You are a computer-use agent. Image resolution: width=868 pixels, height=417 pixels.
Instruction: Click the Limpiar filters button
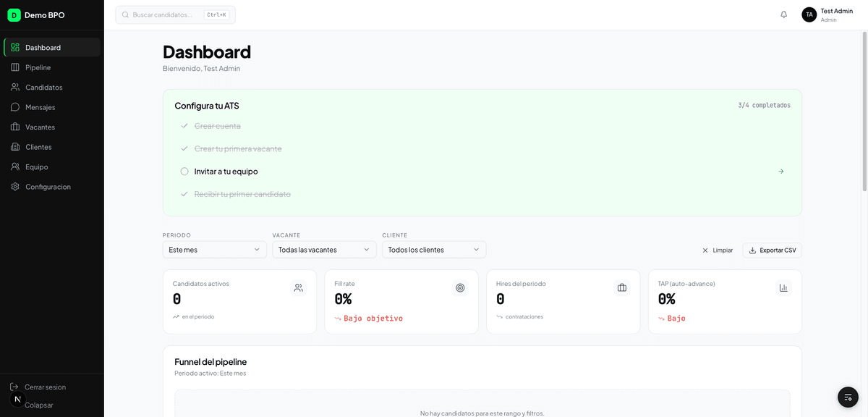pos(718,250)
